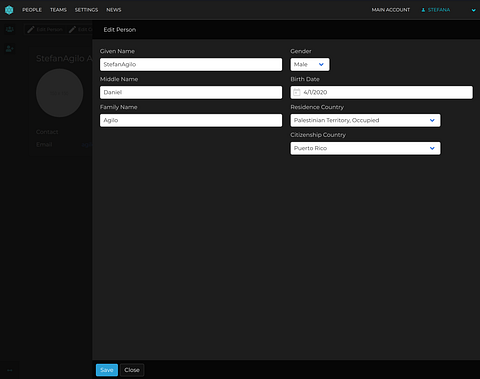Save the person edits
Image resolution: width=480 pixels, height=379 pixels.
(x=107, y=370)
